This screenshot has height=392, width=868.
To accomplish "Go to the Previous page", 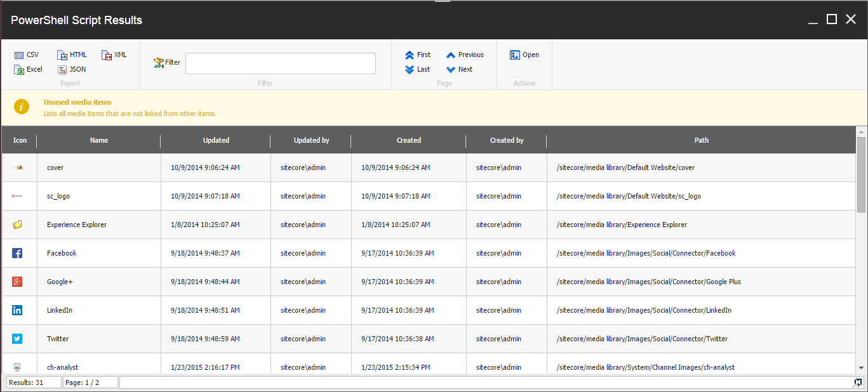I will coord(465,55).
